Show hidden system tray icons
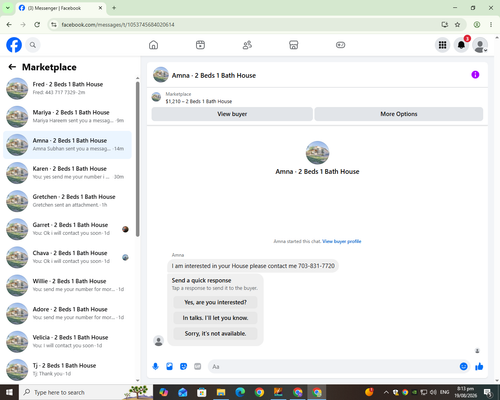The image size is (500, 400). (x=386, y=392)
